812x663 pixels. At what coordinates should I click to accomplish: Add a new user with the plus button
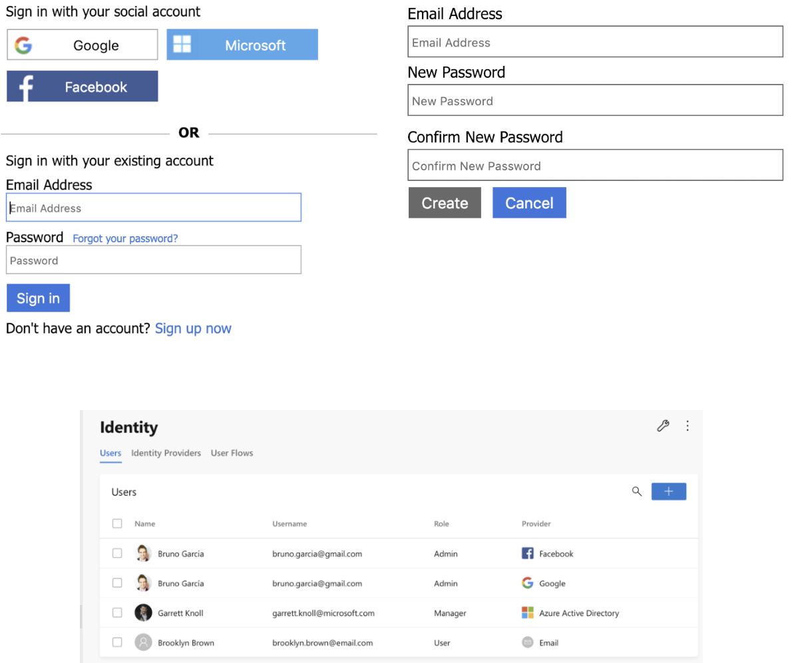tap(668, 491)
